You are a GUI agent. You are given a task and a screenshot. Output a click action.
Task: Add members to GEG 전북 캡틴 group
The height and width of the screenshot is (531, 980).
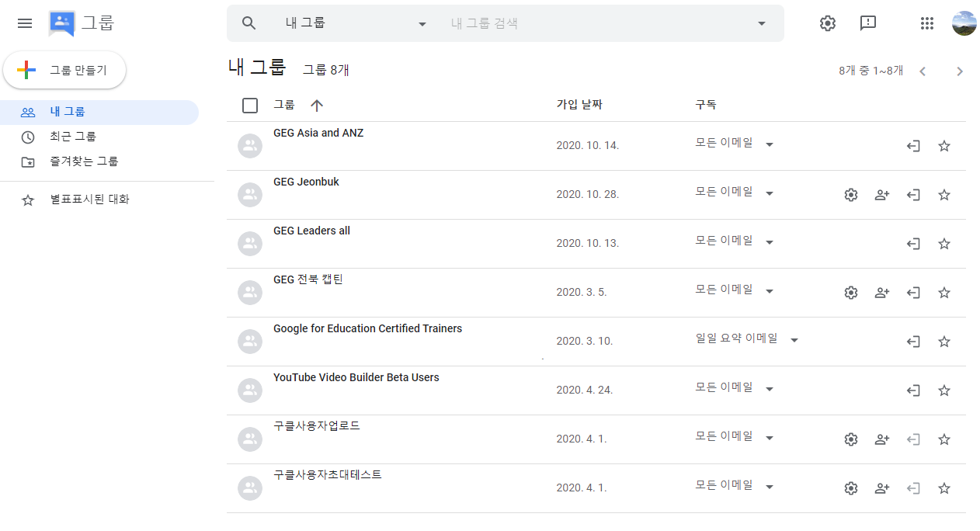tap(882, 293)
